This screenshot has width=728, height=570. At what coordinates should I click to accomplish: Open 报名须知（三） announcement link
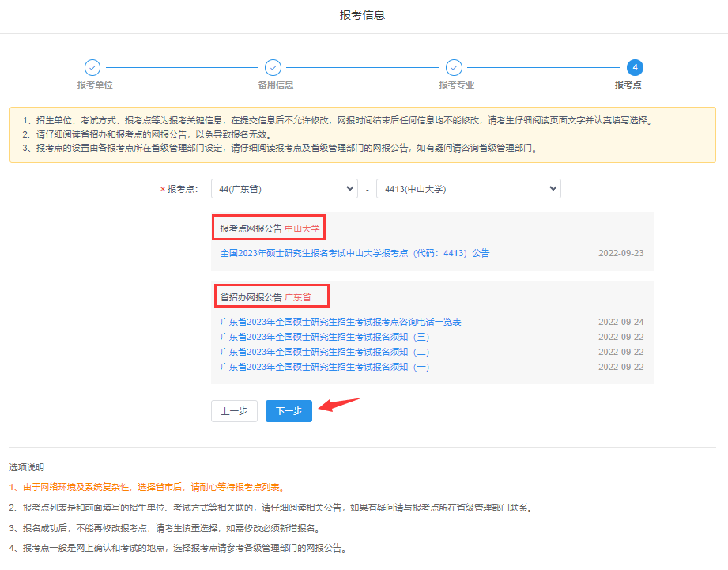click(324, 337)
